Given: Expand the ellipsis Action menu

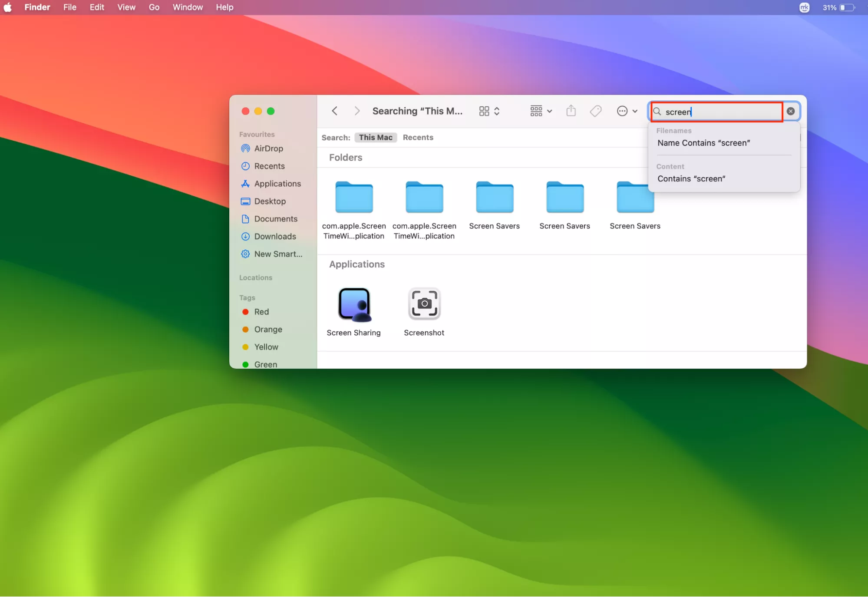Looking at the screenshot, I should pyautogui.click(x=627, y=111).
